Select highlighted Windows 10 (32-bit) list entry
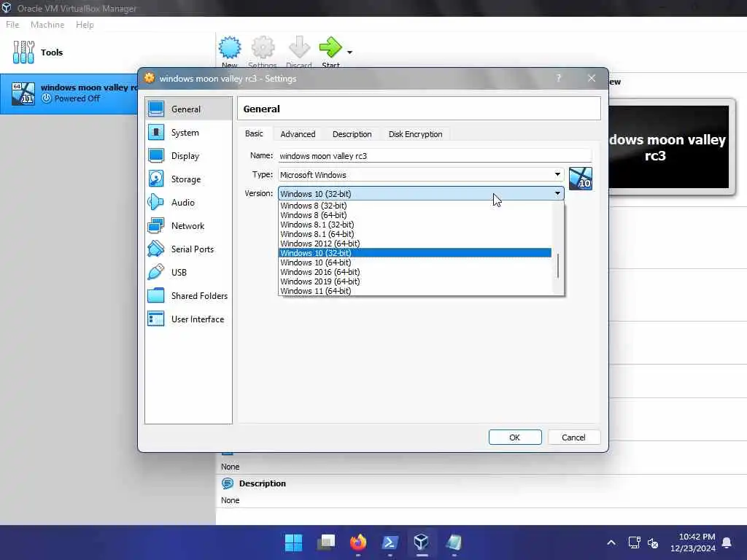The image size is (747, 560). pos(414,253)
